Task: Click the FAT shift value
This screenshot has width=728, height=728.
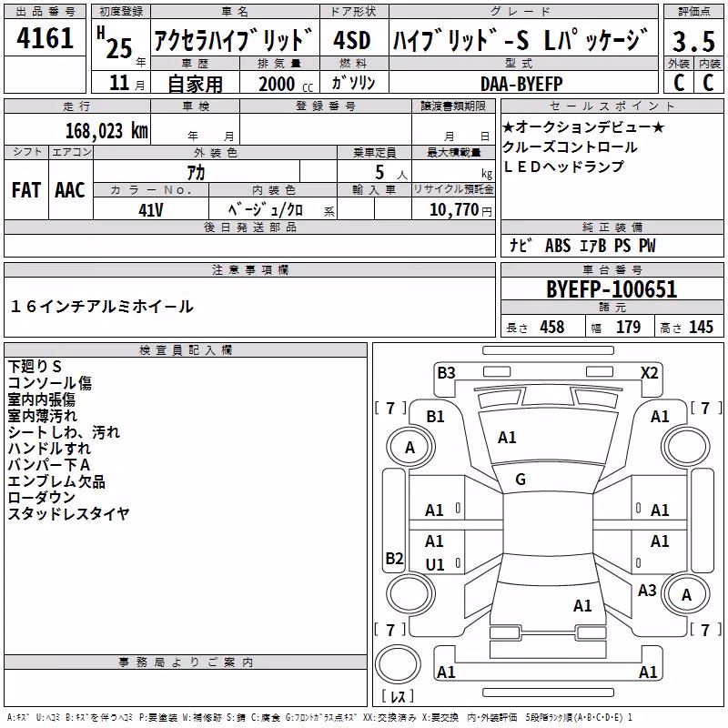Action: point(26,190)
